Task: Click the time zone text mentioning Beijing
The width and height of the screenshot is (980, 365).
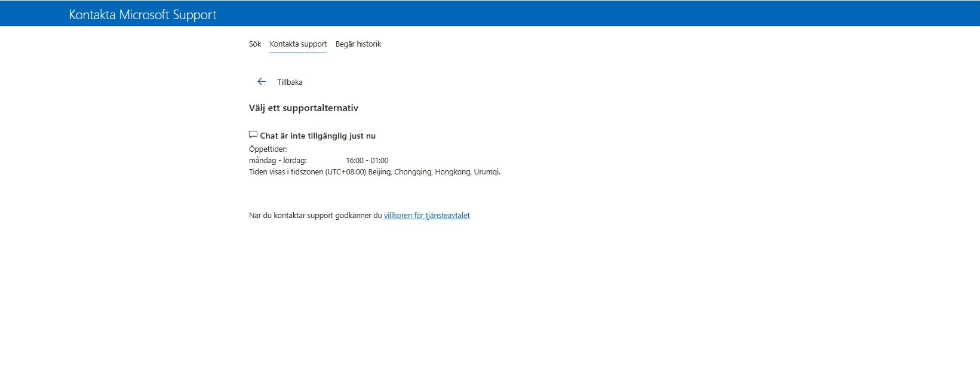Action: (x=374, y=172)
